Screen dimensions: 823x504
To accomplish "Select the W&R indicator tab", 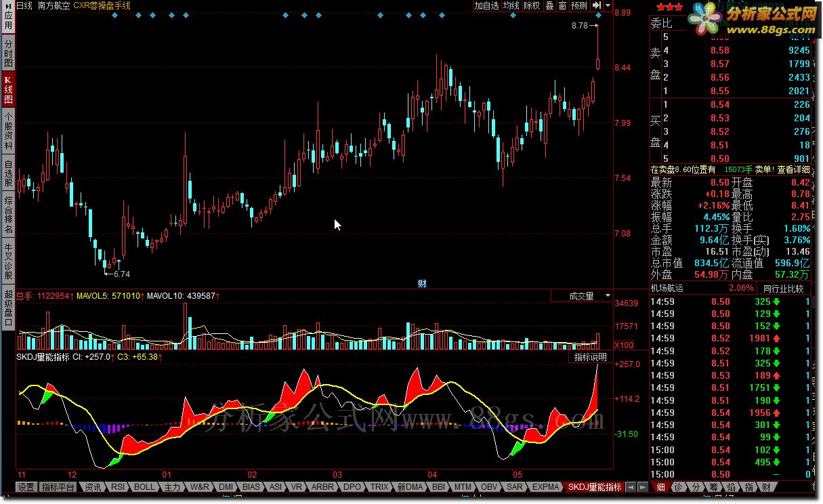I will [200, 487].
